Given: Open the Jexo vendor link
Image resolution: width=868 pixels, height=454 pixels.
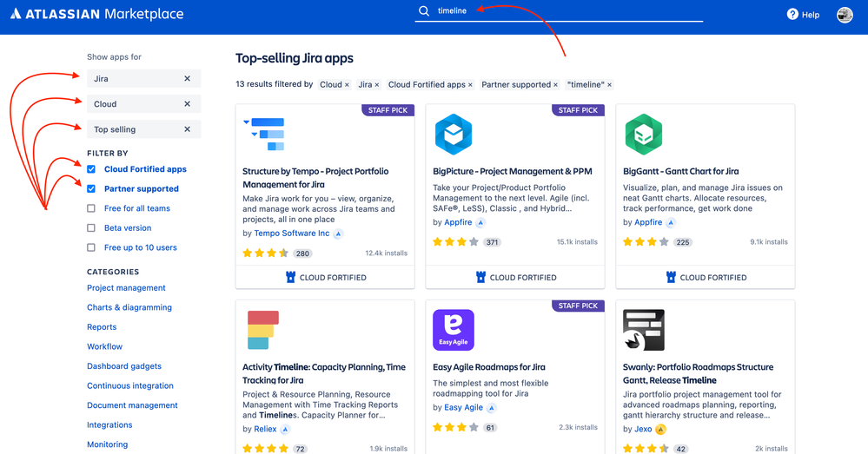Looking at the screenshot, I should 643,429.
